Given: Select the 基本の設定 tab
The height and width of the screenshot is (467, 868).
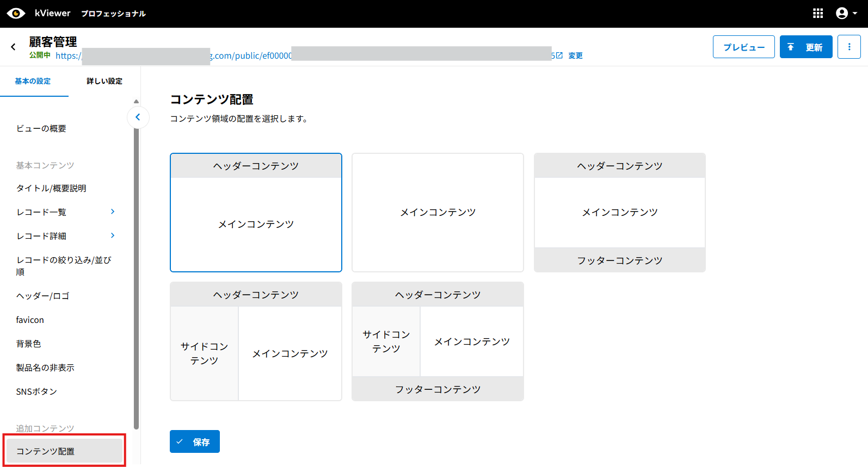Looking at the screenshot, I should [33, 81].
